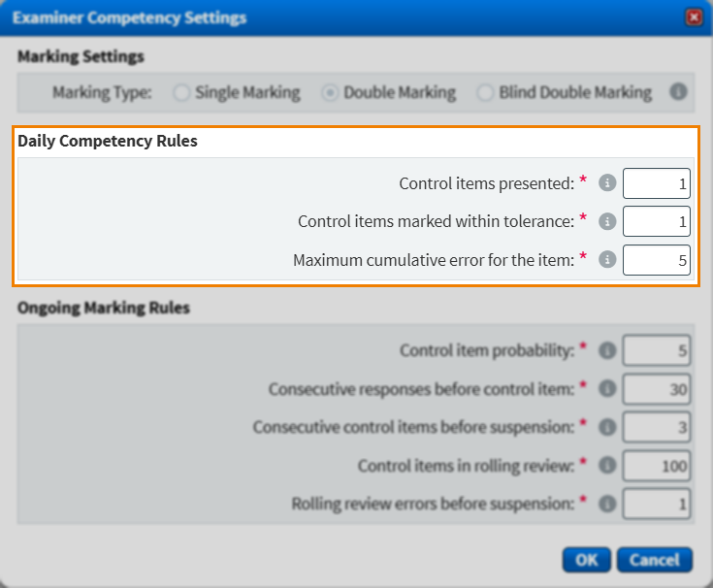Focus the marked within tolerance field

click(x=656, y=221)
